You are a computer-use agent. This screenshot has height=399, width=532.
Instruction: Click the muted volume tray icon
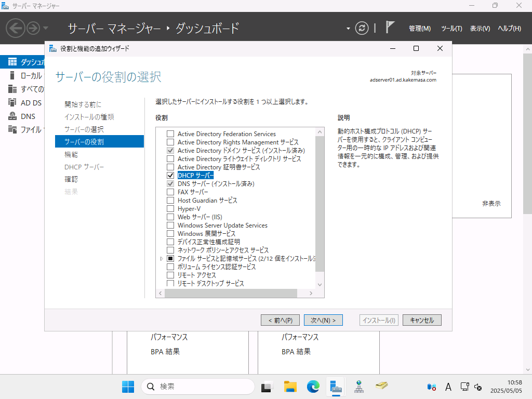pyautogui.click(x=478, y=387)
